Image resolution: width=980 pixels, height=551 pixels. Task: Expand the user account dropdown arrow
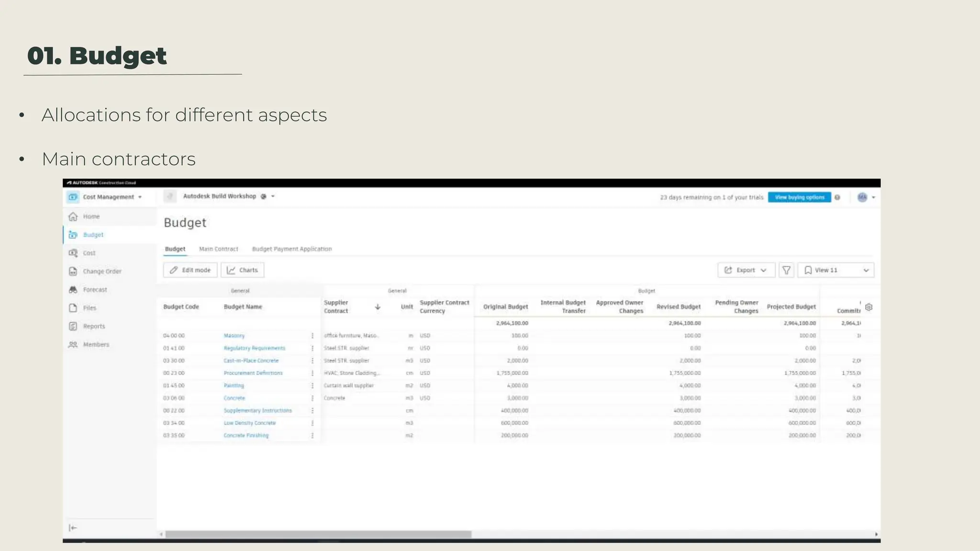(x=873, y=198)
